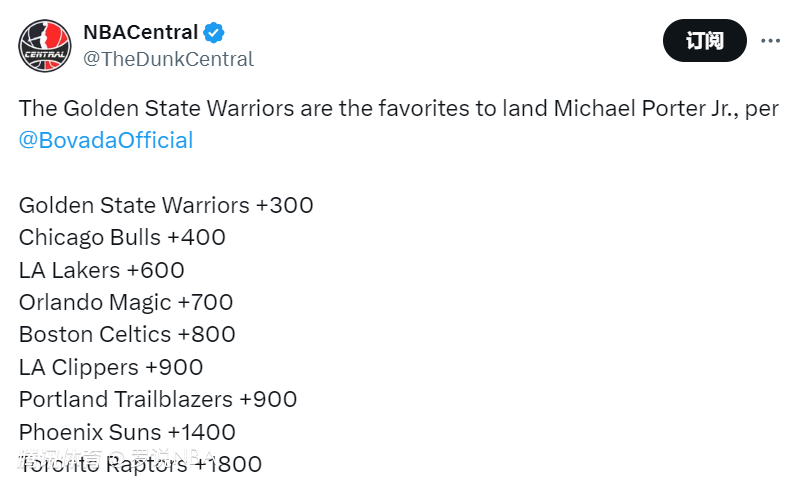Open the NBACentral profile avatar
This screenshot has height=484, width=802.
click(45, 45)
